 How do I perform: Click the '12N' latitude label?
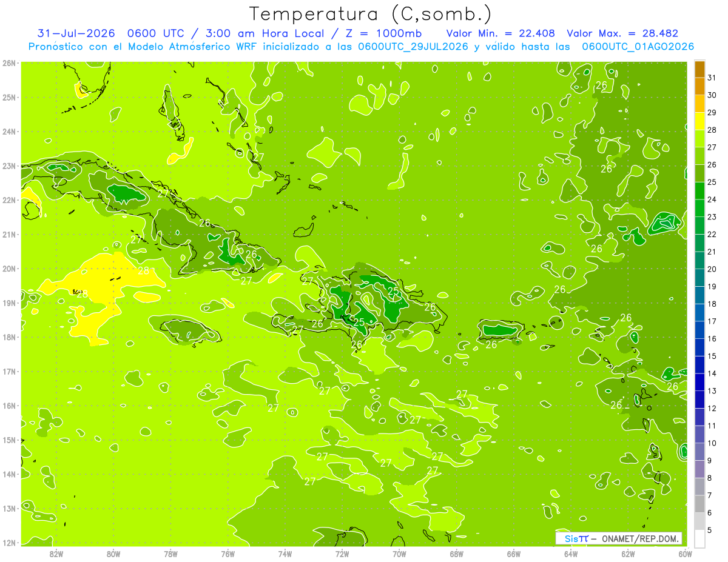pyautogui.click(x=8, y=543)
